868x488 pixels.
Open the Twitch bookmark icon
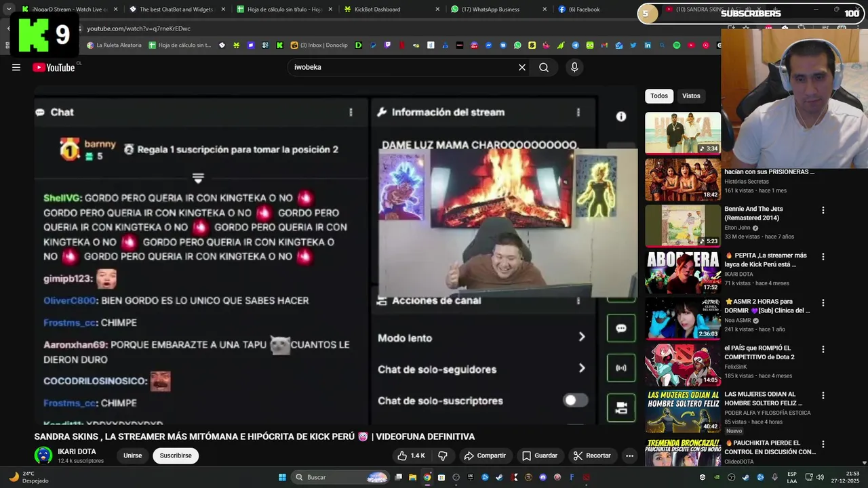tap(388, 45)
